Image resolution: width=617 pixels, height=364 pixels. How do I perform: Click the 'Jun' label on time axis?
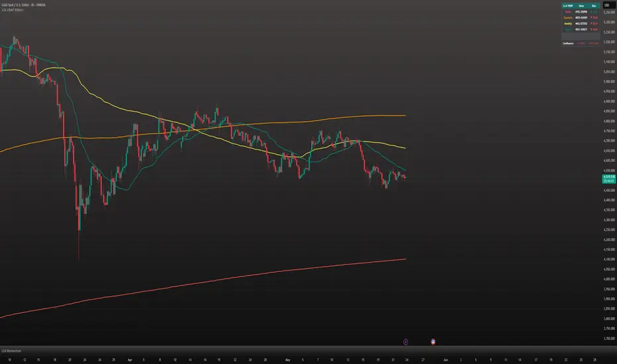[446, 359]
